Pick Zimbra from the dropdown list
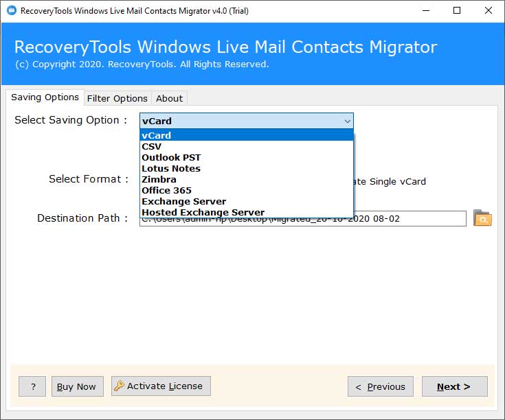The width and height of the screenshot is (505, 420). [247, 179]
